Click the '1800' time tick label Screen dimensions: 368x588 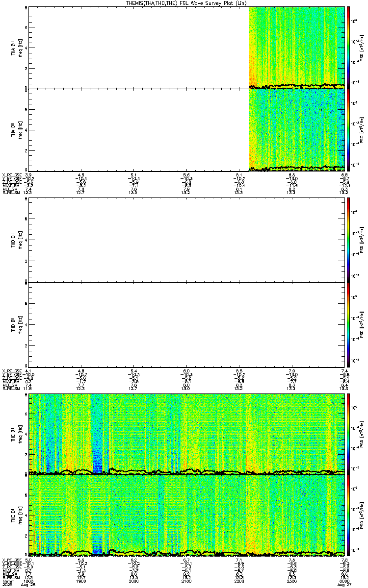click(x=29, y=581)
